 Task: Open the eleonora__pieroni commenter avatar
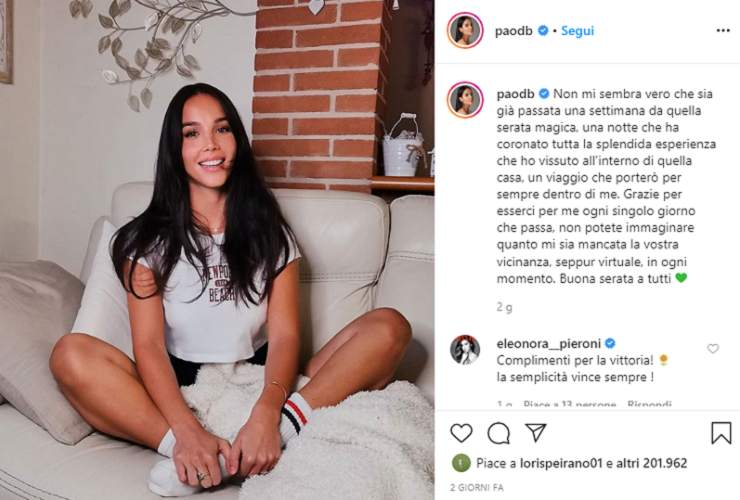(x=465, y=350)
